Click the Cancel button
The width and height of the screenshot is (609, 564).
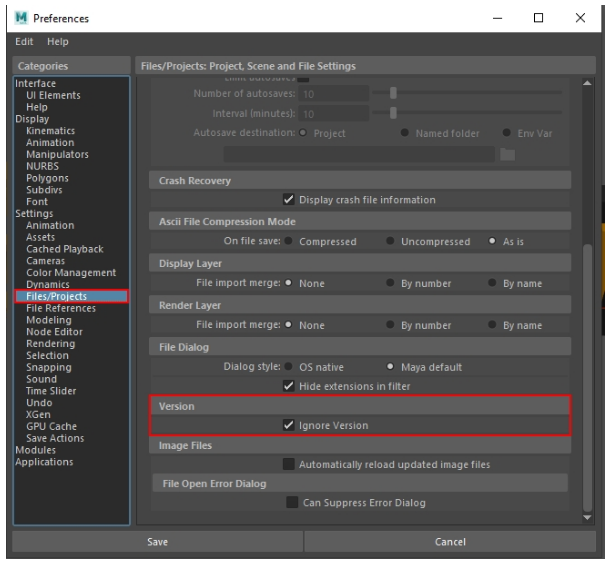[450, 541]
